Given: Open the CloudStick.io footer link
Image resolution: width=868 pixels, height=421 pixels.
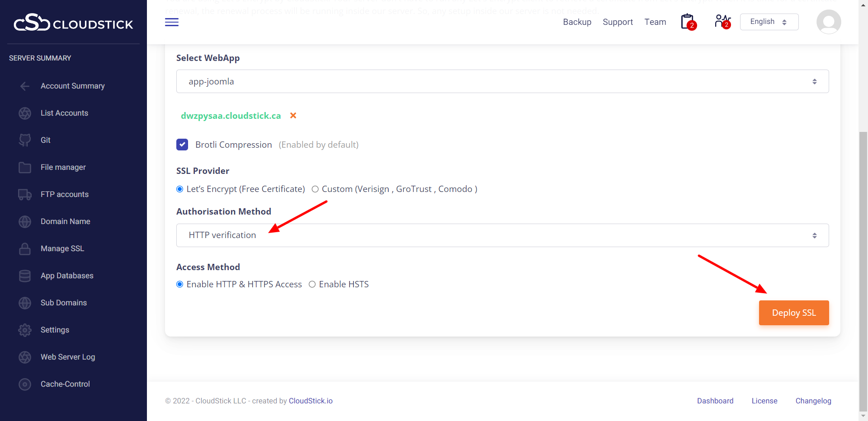Looking at the screenshot, I should coord(311,401).
